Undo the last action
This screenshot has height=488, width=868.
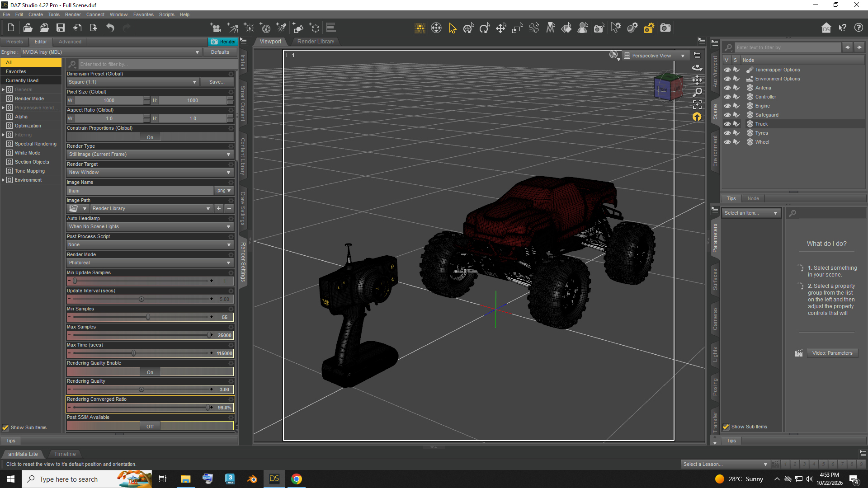click(110, 28)
